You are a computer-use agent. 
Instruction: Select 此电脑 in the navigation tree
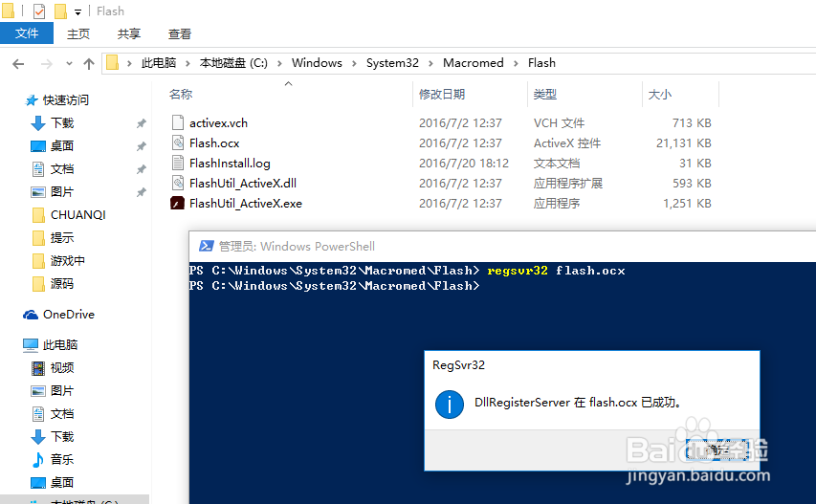pyautogui.click(x=60, y=345)
